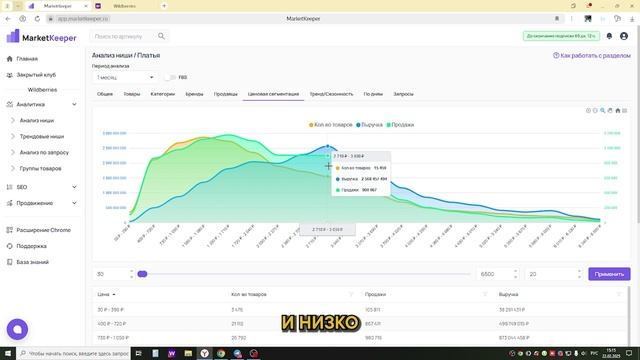
Task: Sort table by the Цена column
Action: 106,294
